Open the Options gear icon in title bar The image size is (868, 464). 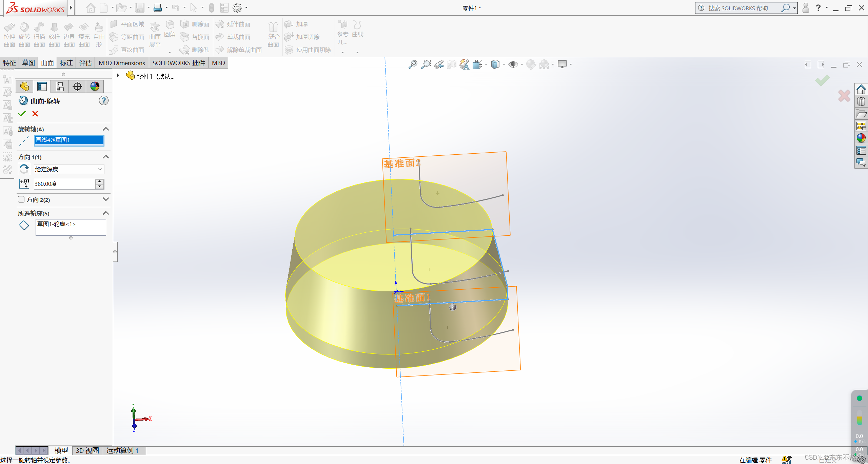[x=237, y=7]
